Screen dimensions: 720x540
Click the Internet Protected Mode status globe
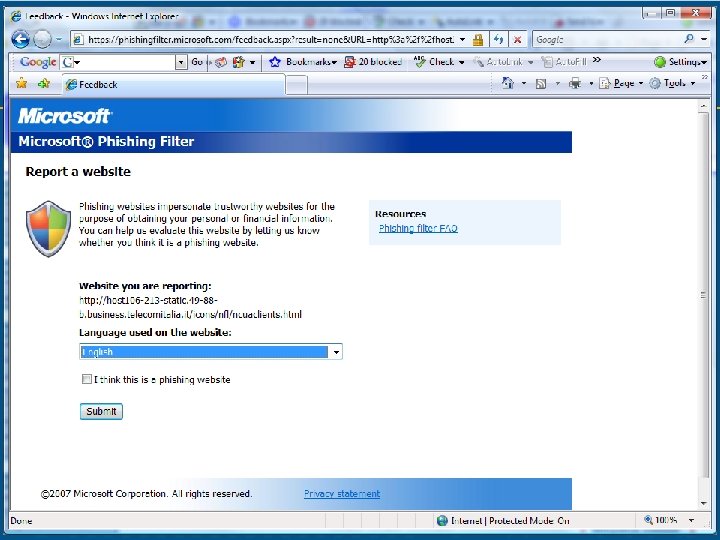pyautogui.click(x=442, y=520)
